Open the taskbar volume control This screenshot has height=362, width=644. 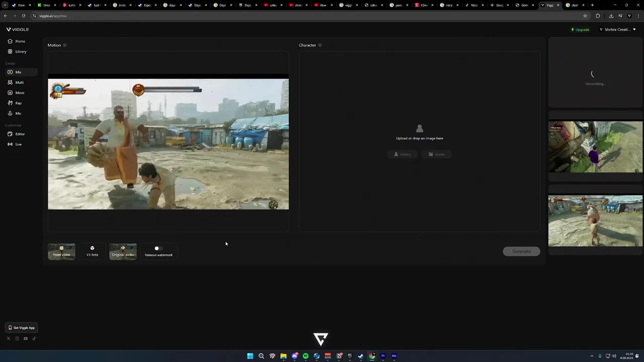tap(614, 356)
